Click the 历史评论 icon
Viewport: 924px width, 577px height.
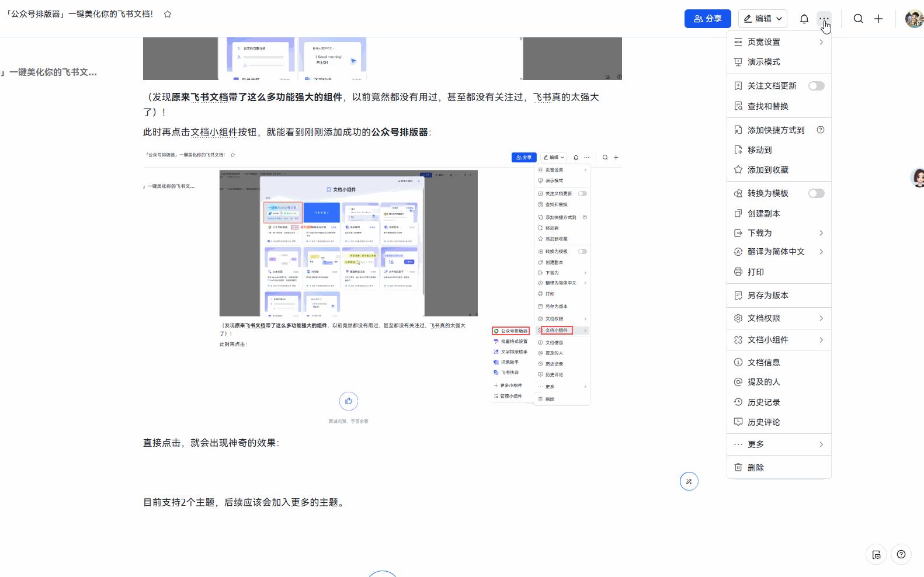[x=738, y=422]
